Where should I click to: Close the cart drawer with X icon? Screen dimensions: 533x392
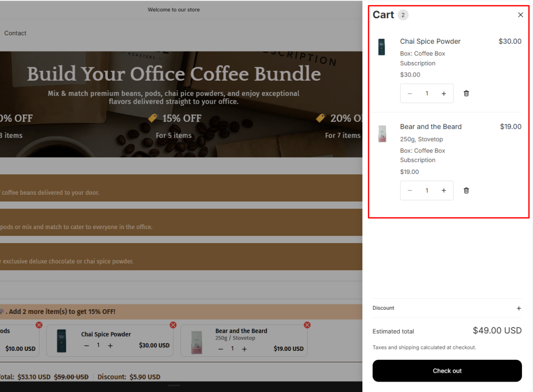coord(521,15)
